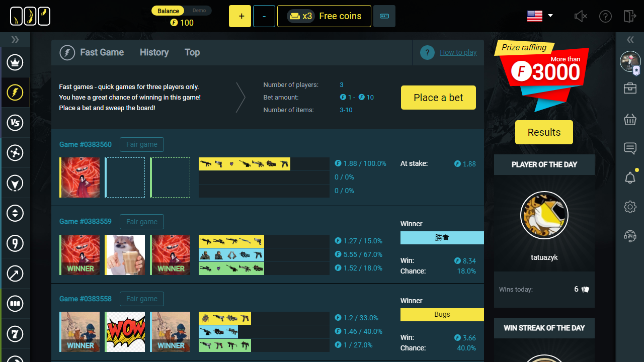Expand the left sidebar menu
644x362 pixels.
(15, 40)
